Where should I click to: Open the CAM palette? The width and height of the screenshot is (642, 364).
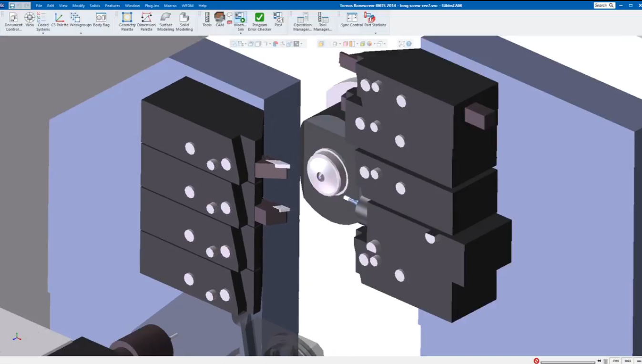pyautogui.click(x=219, y=20)
